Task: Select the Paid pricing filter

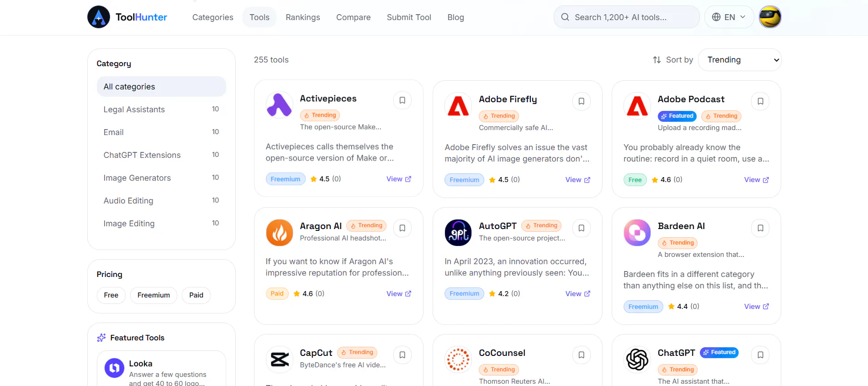Action: click(x=196, y=295)
